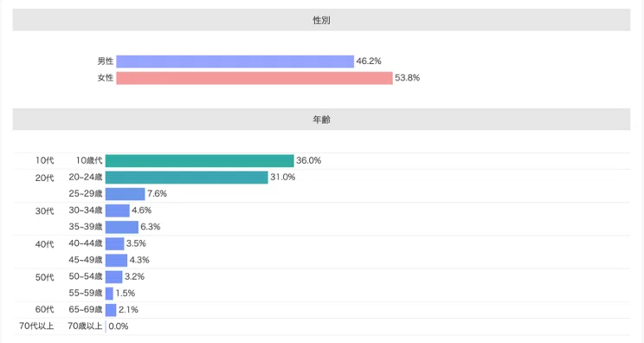This screenshot has width=644, height=343.
Task: Click the 10代 group label
Action: tap(44, 160)
